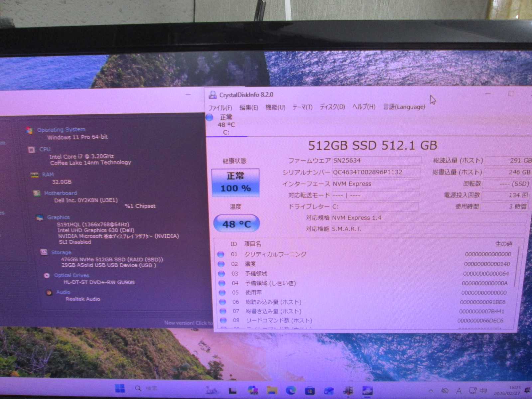Open the ファイル(F) menu
532x399 pixels.
[220, 107]
